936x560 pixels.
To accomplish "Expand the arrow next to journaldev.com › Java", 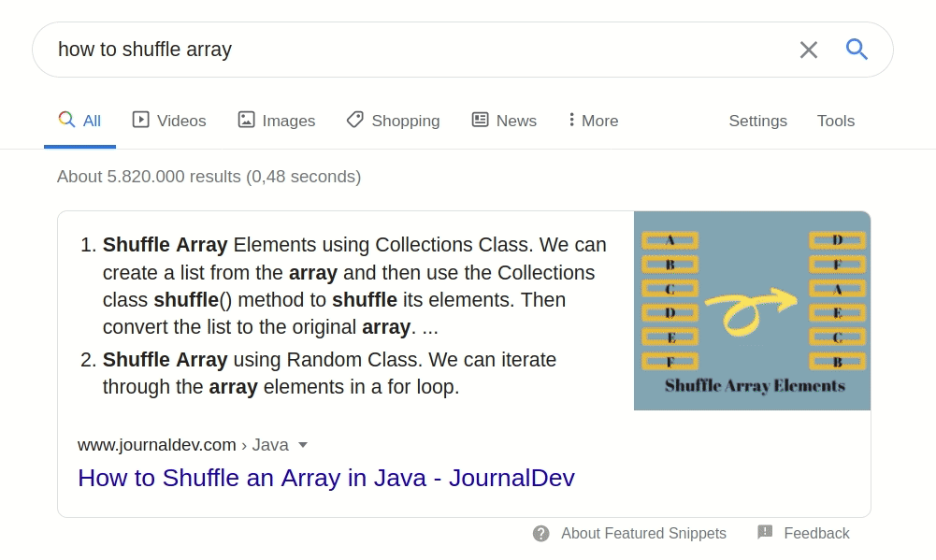I will coord(302,445).
